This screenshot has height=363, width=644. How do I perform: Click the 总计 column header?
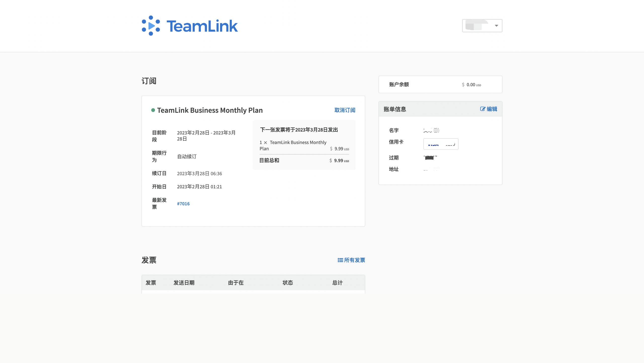337,283
